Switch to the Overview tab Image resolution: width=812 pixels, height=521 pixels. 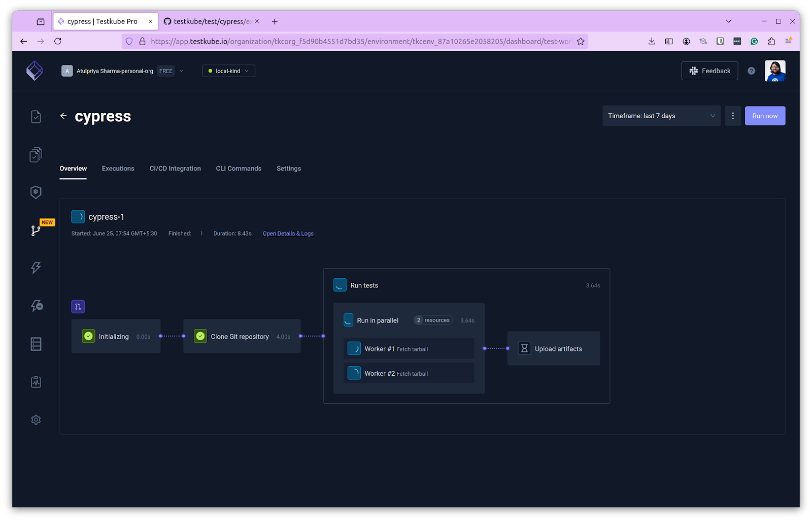pos(73,169)
